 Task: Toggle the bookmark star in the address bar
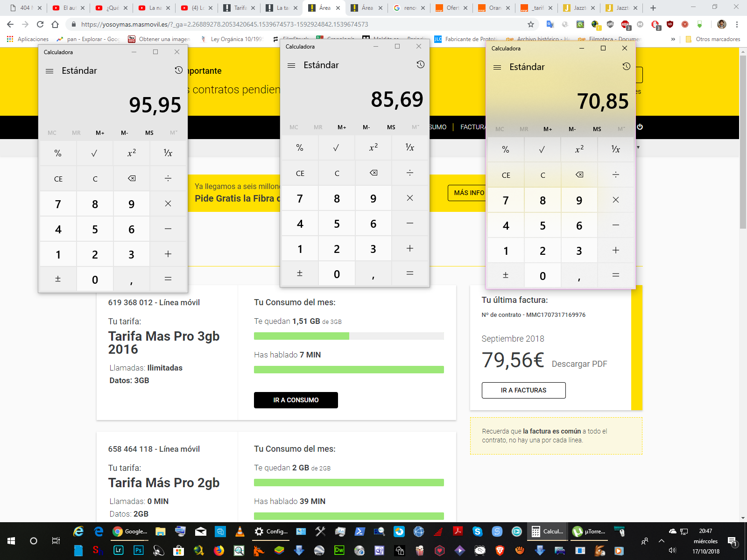[x=531, y=24]
